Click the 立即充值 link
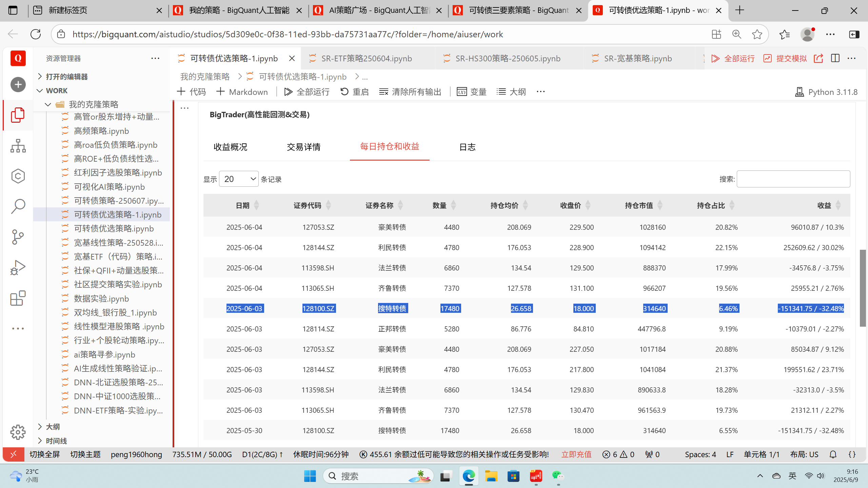868x488 pixels. point(576,454)
